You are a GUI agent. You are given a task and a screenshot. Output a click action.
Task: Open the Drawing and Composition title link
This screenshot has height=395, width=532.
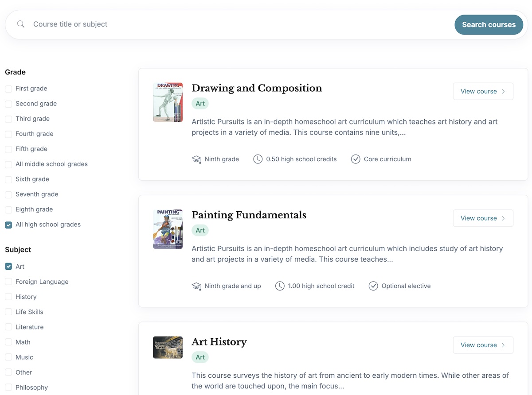pos(257,88)
